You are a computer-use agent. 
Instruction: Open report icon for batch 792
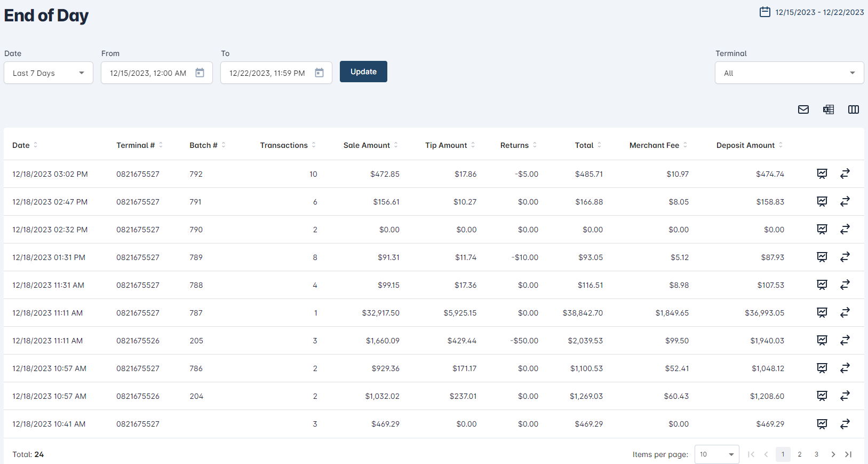822,174
